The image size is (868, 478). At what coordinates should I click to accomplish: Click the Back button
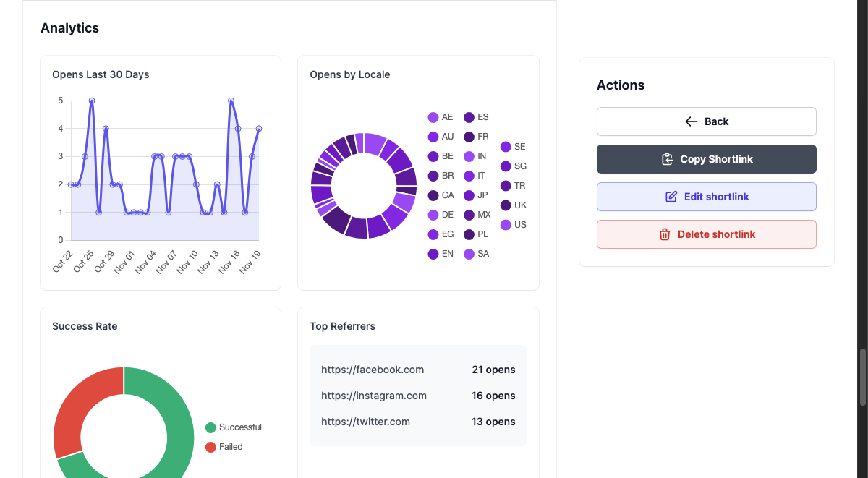[707, 121]
